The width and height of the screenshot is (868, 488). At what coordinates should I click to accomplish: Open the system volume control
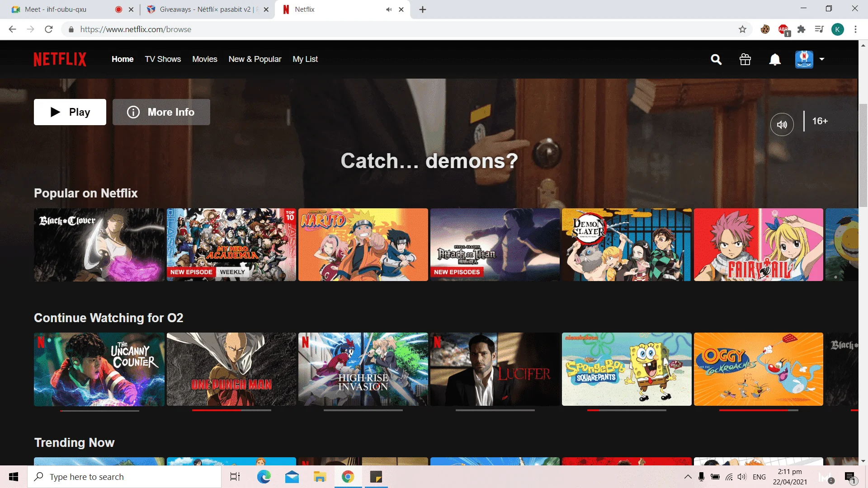tap(742, 477)
